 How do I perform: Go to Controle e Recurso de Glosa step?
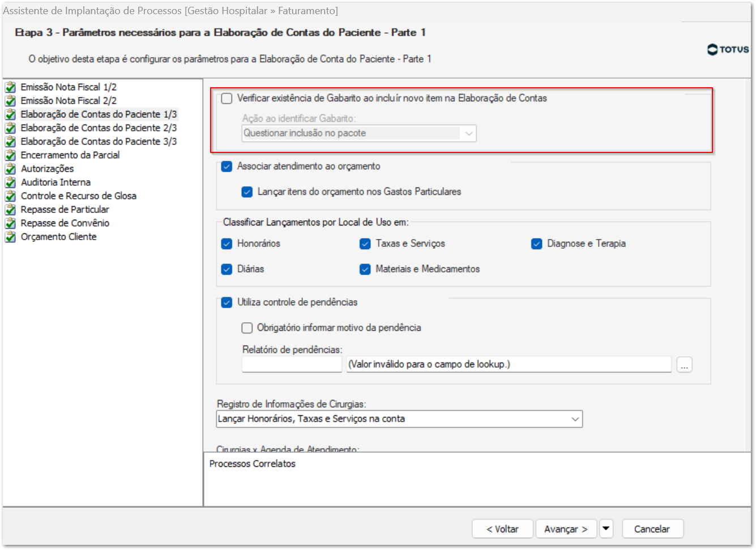click(78, 196)
